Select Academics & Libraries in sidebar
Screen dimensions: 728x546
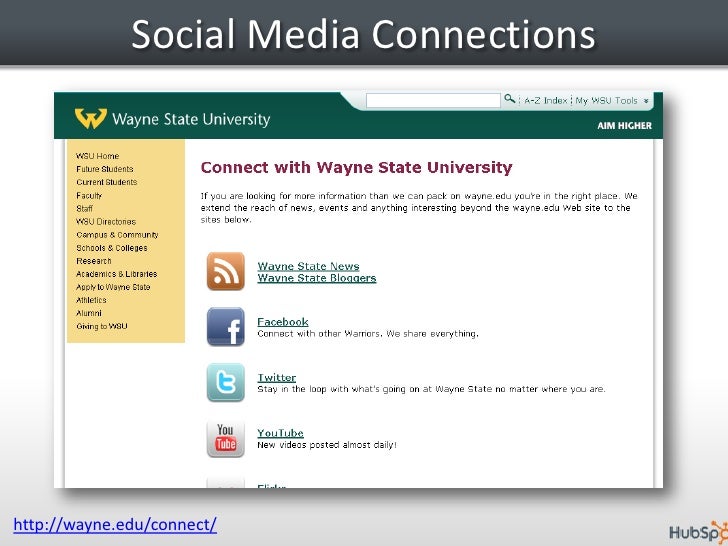[117, 274]
